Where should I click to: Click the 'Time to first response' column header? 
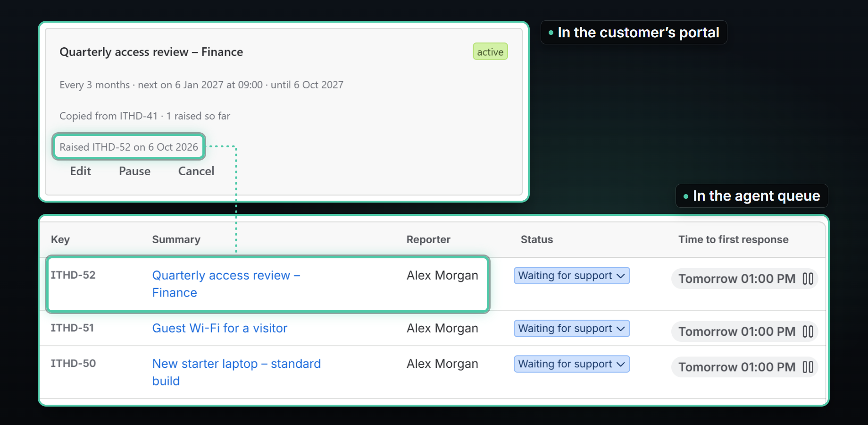(733, 239)
